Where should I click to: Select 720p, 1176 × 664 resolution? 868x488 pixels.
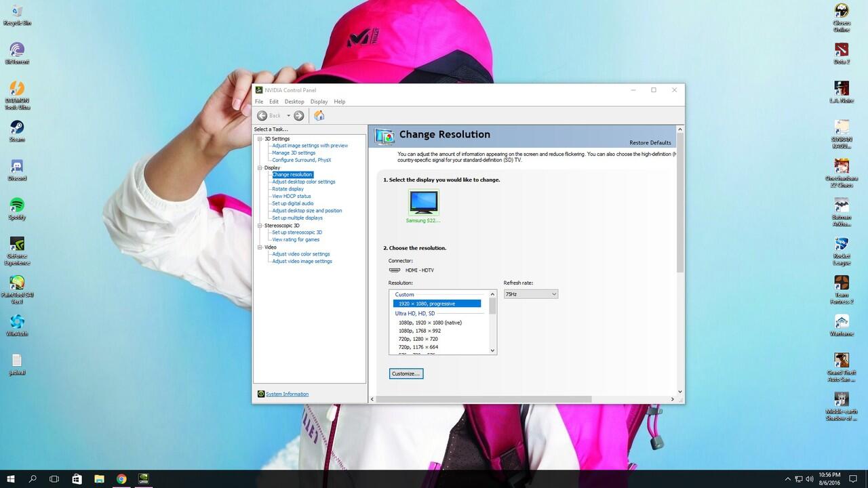[x=418, y=347]
